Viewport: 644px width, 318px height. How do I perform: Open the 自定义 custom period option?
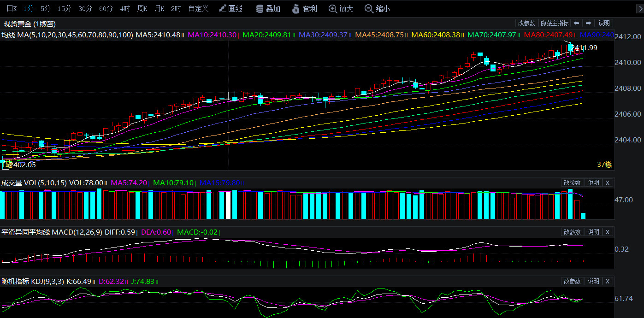tap(198, 9)
